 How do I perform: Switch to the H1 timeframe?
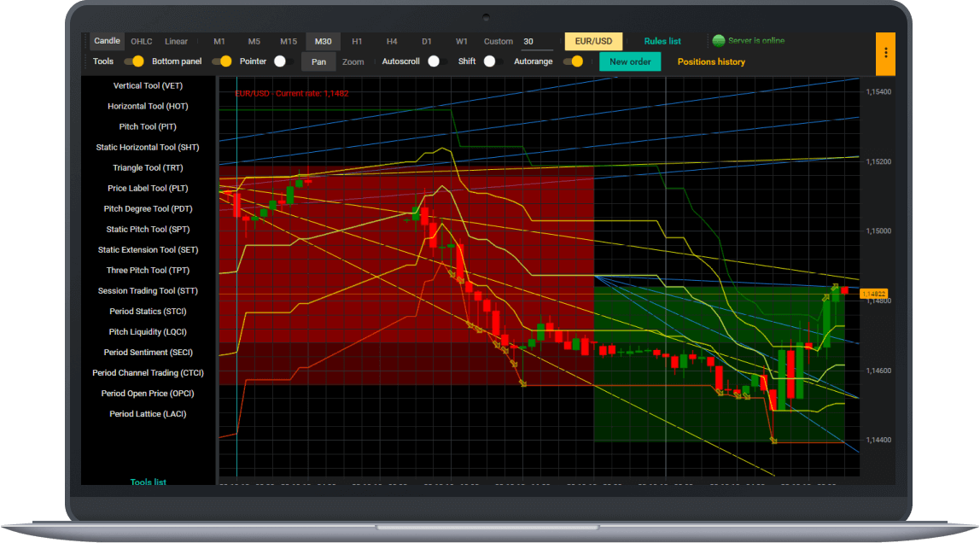click(357, 41)
